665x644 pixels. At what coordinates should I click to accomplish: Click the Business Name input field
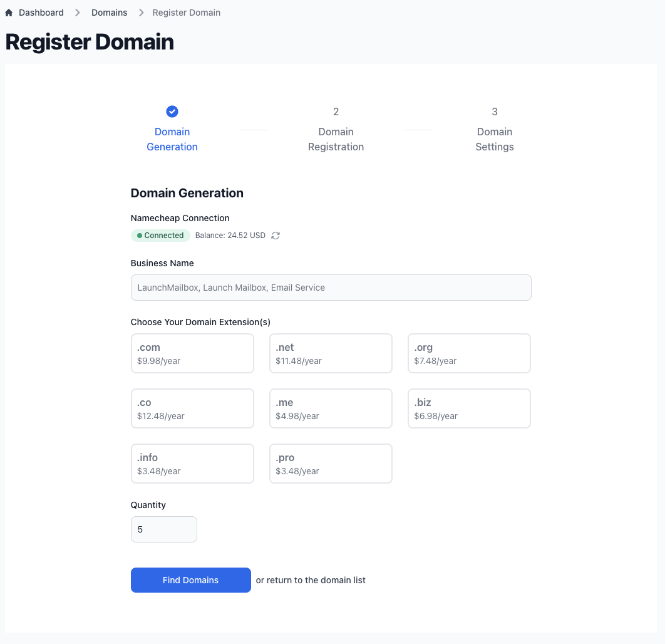pos(331,288)
